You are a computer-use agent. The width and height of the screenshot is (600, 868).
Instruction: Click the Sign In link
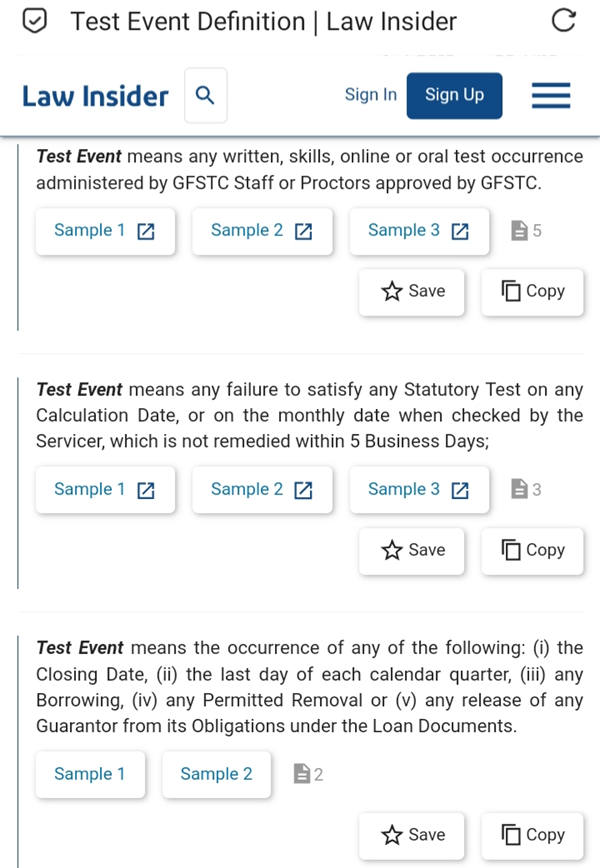click(370, 95)
